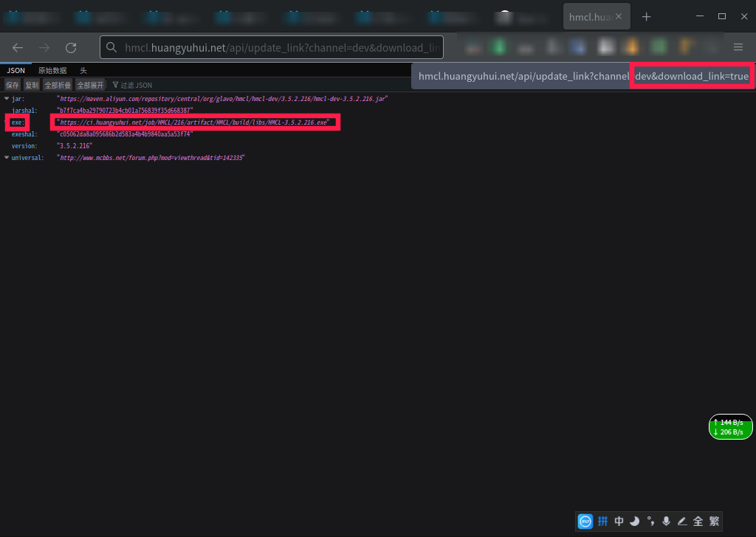Open the HMCL-3.5.2.216.exe link
This screenshot has width=756, height=537.
193,122
